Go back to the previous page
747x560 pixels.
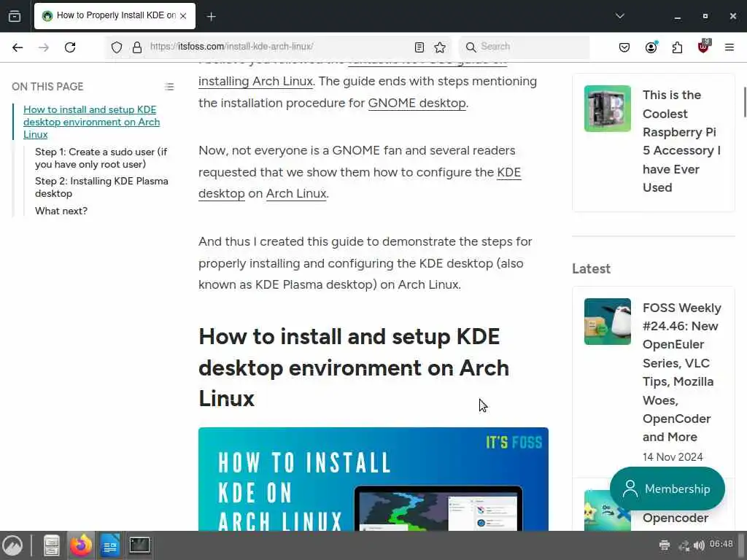pyautogui.click(x=18, y=47)
